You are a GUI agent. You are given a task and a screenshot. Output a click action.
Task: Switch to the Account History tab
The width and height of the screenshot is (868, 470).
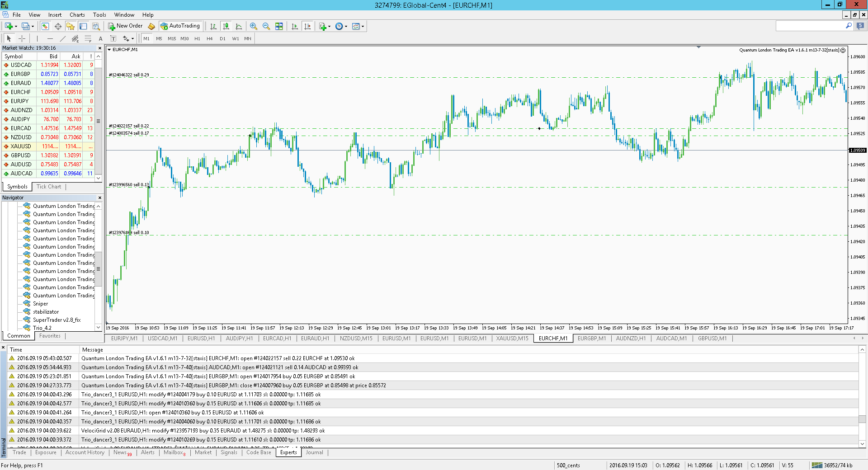click(x=85, y=452)
